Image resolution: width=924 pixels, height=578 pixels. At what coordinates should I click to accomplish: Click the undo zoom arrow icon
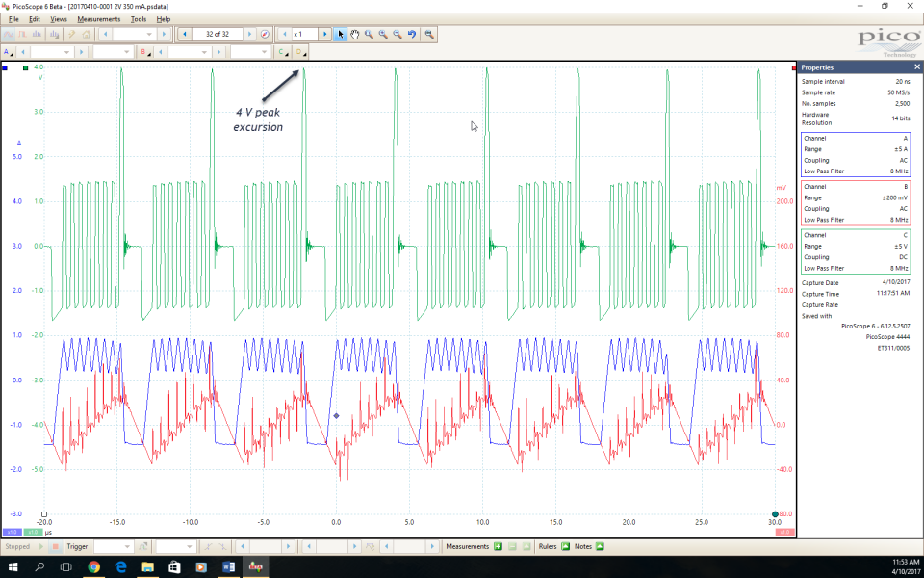412,34
